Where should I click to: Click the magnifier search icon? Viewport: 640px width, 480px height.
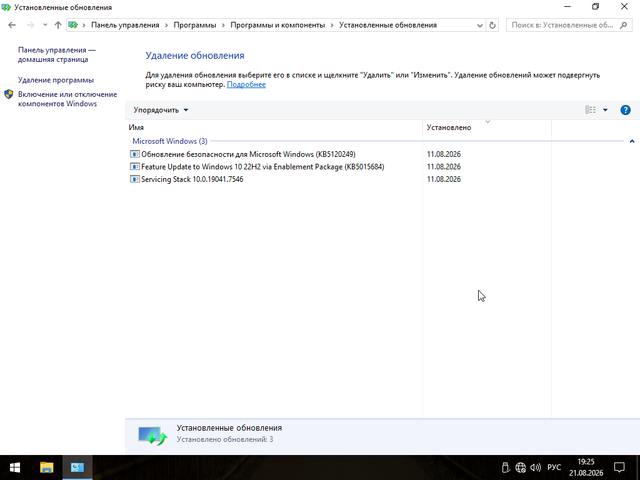click(623, 25)
